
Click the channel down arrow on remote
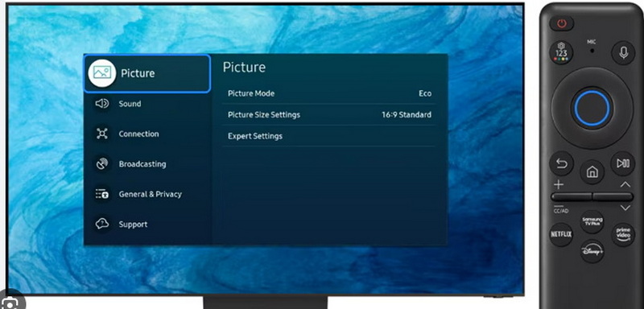[x=625, y=208]
